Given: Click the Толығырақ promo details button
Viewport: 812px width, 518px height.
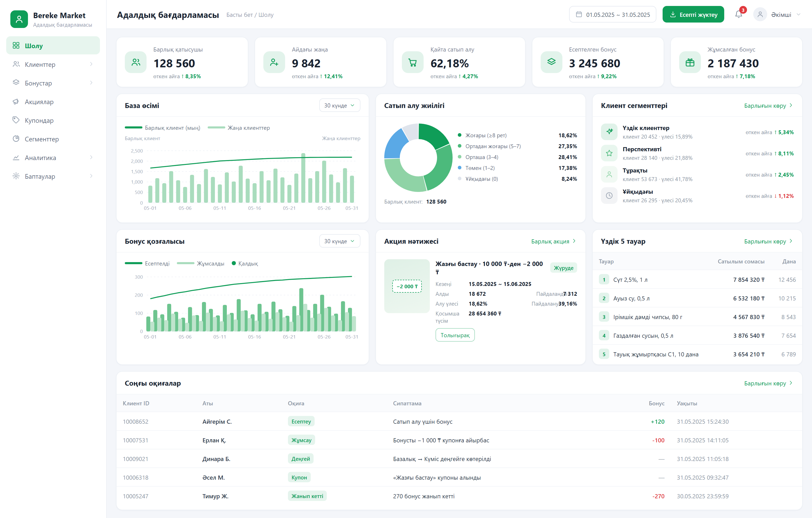Looking at the screenshot, I should pyautogui.click(x=455, y=335).
